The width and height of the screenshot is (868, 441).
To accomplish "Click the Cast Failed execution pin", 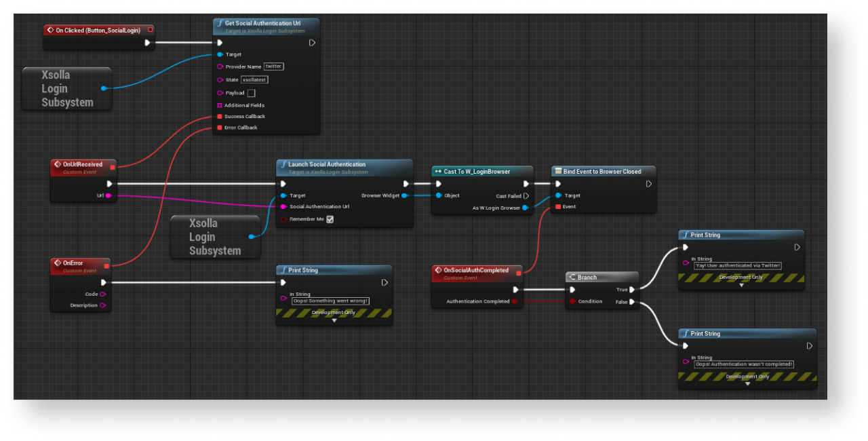I will (526, 196).
